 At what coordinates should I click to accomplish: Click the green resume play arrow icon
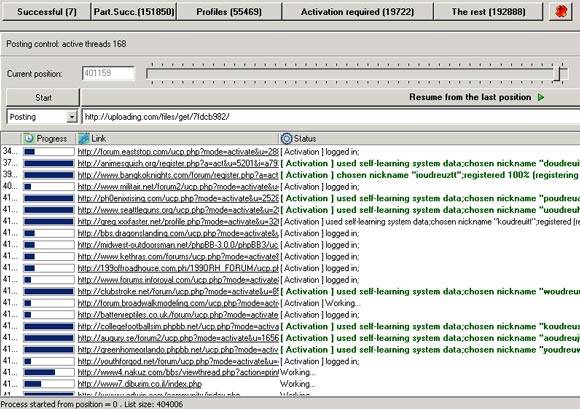pyautogui.click(x=541, y=97)
